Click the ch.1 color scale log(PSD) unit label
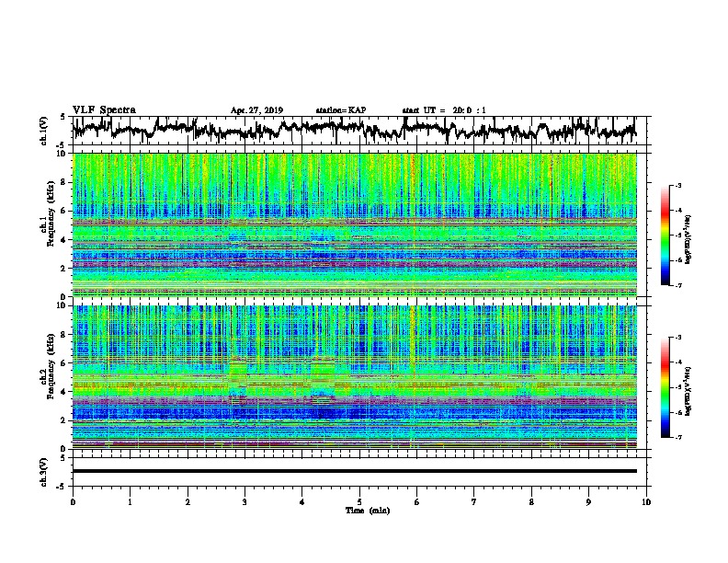728x563 pixels. click(688, 239)
